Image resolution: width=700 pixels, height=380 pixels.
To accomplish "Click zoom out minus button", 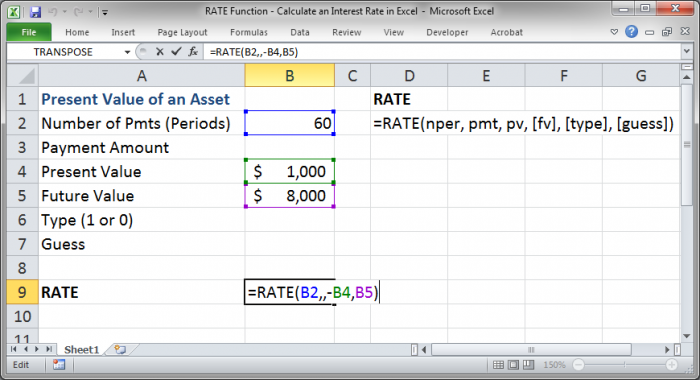I will pos(579,365).
